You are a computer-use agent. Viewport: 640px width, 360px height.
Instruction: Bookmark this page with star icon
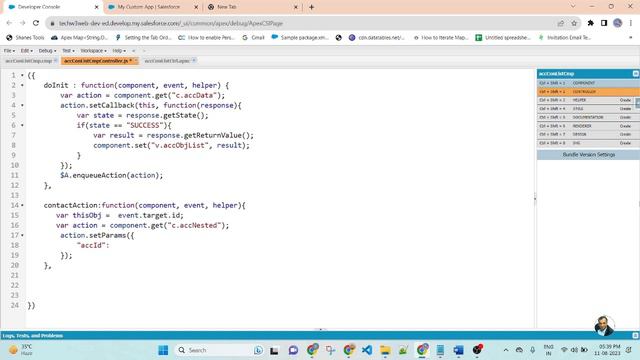click(x=574, y=23)
